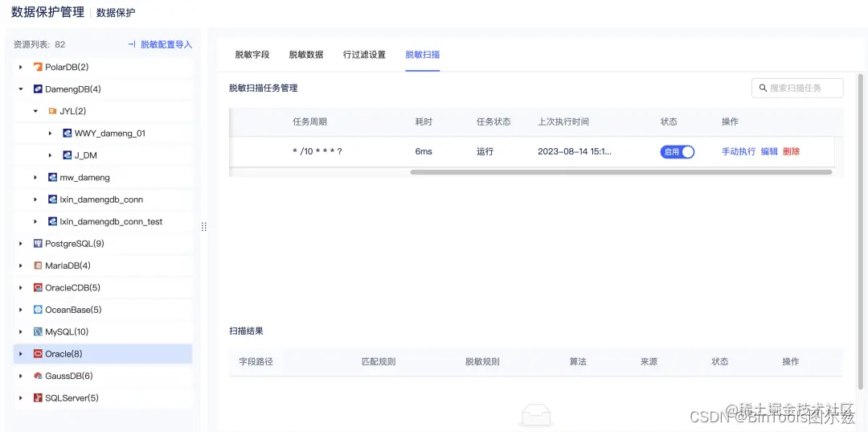Click the mw_dameng connection icon
Screen dimensions: 868x432
tap(52, 177)
